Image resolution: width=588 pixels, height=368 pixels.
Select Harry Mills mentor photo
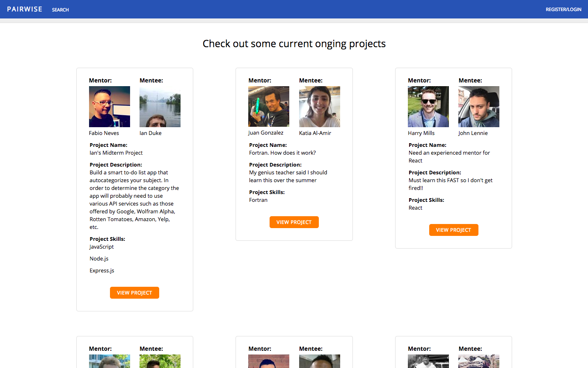[x=428, y=107]
